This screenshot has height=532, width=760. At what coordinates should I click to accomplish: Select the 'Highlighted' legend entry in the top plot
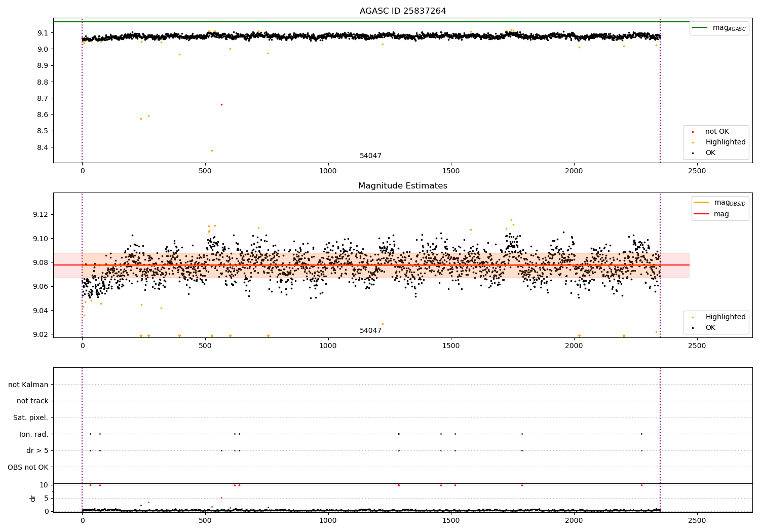pyautogui.click(x=726, y=142)
